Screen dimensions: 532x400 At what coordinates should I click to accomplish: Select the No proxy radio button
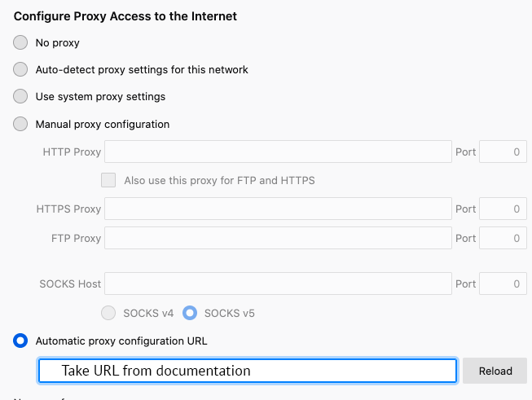[20, 42]
